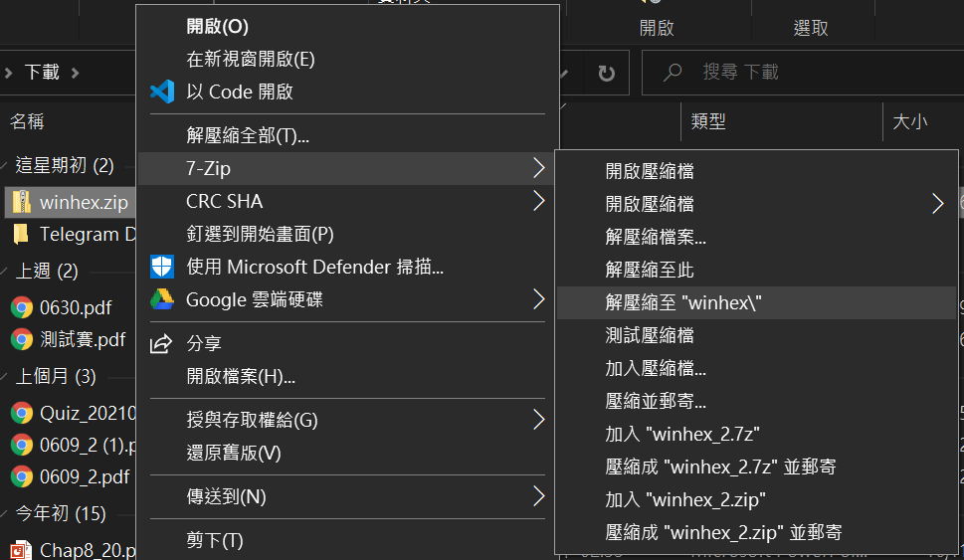Choose 分享 menu entry
This screenshot has height=560, width=964.
pyautogui.click(x=347, y=343)
